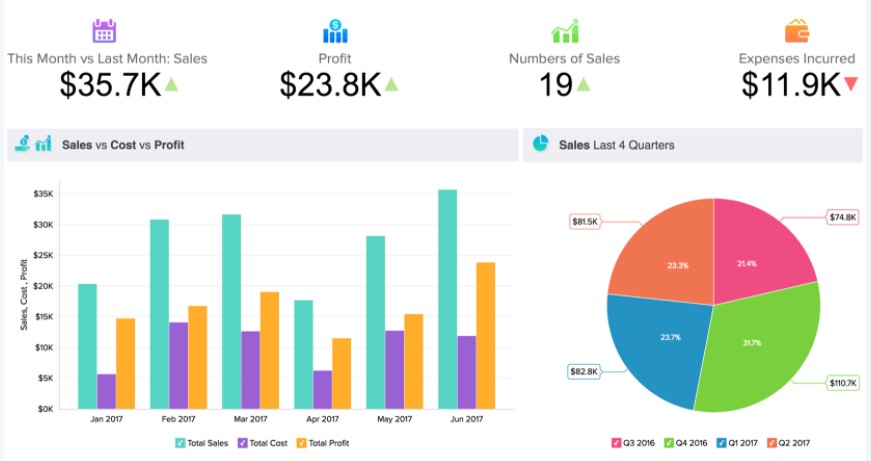This screenshot has width=871, height=461.
Task: Click the green up arrow next to $35.7K
Action: [x=171, y=85]
